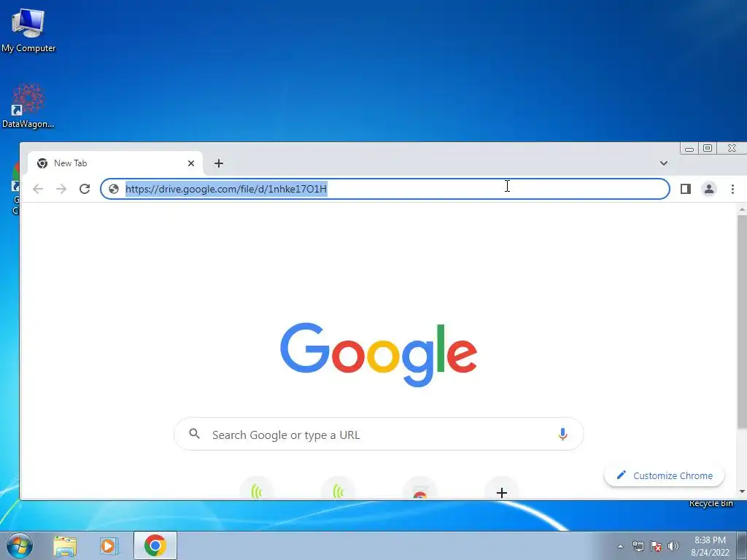This screenshot has height=560, width=747.
Task: Select the Recycle Bin desktop label
Action: coord(711,503)
